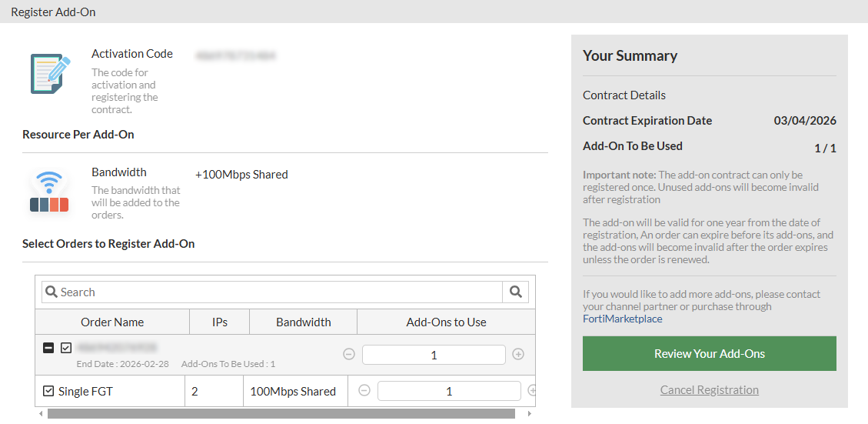
Task: Click the Cancel Registration link
Action: [x=709, y=389]
